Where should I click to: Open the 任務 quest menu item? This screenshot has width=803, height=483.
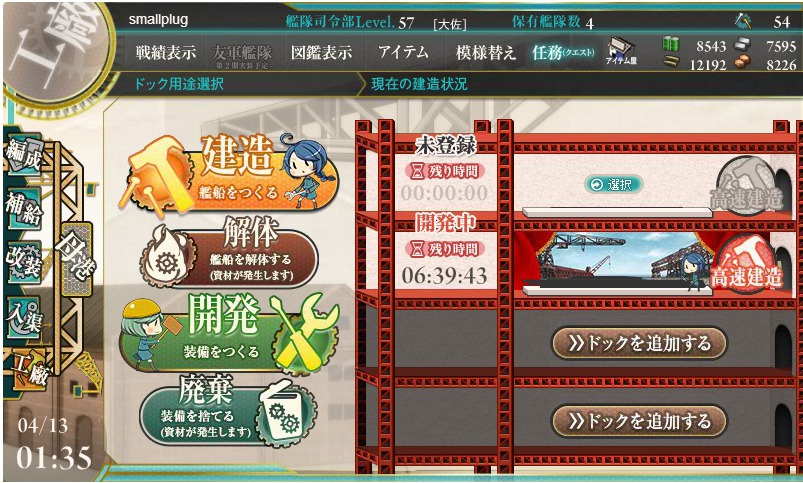pos(563,53)
